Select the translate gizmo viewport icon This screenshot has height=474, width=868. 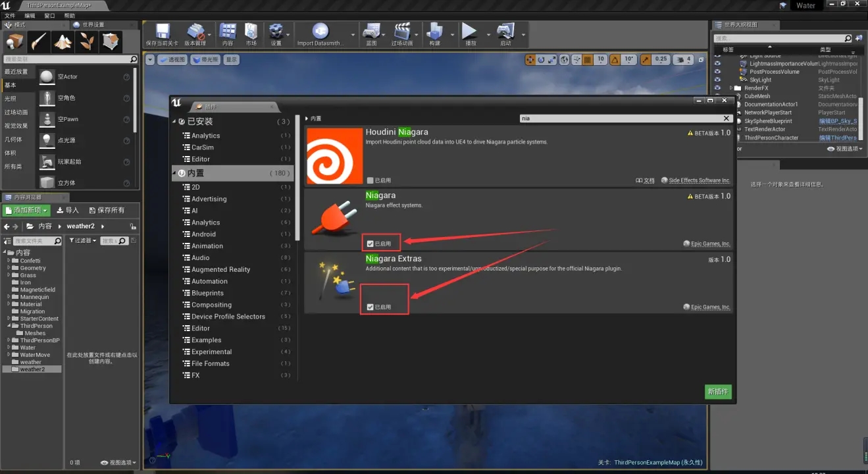530,59
